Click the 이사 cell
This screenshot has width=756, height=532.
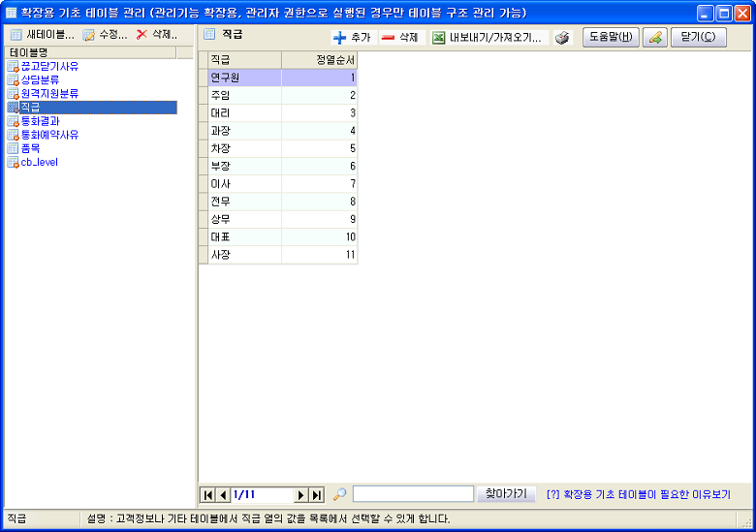coord(245,183)
